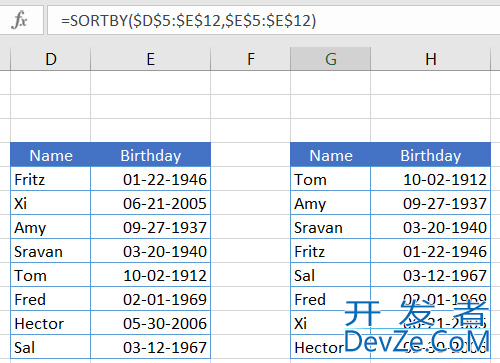Select column E header
The width and height of the screenshot is (500, 363).
(x=151, y=59)
